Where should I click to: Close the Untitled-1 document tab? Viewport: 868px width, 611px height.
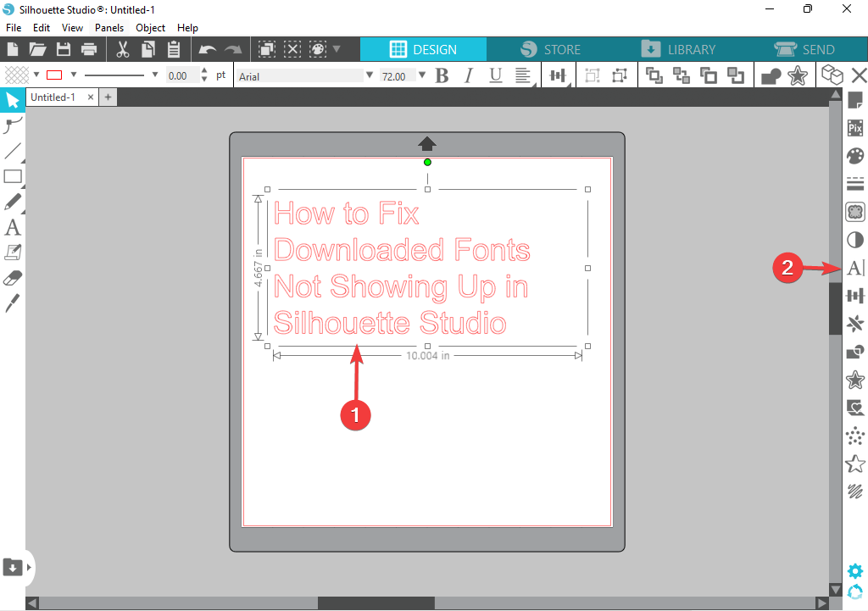coord(91,97)
